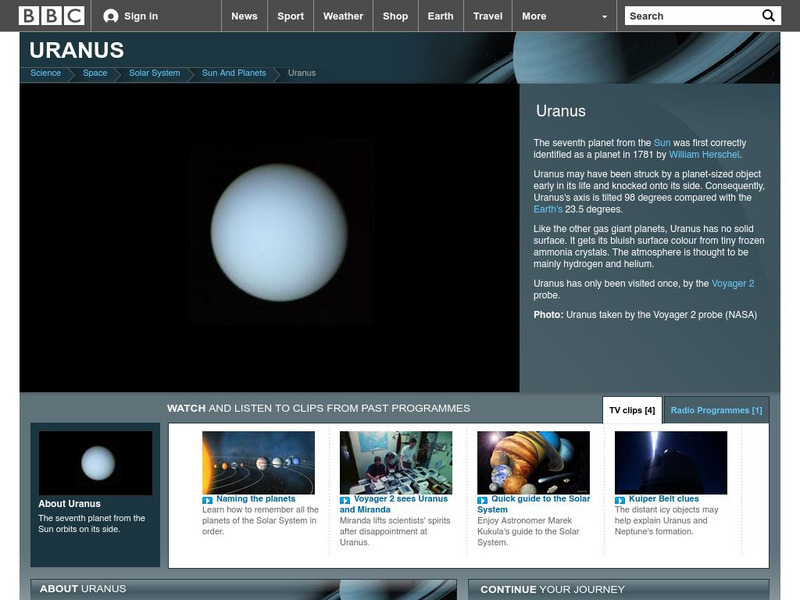Click the search magnifier icon
This screenshot has width=800, height=600.
(768, 15)
